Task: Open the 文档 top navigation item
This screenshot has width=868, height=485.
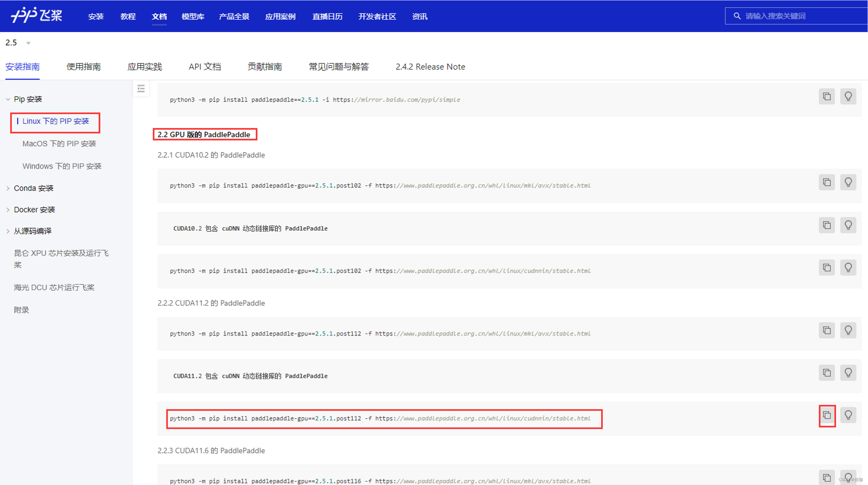Action: pyautogui.click(x=159, y=16)
